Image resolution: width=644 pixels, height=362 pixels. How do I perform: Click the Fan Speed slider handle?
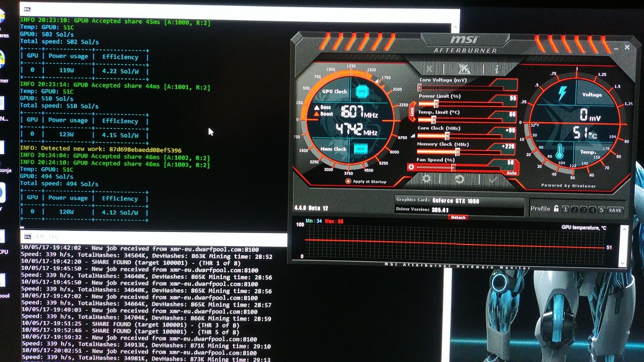pos(453,167)
